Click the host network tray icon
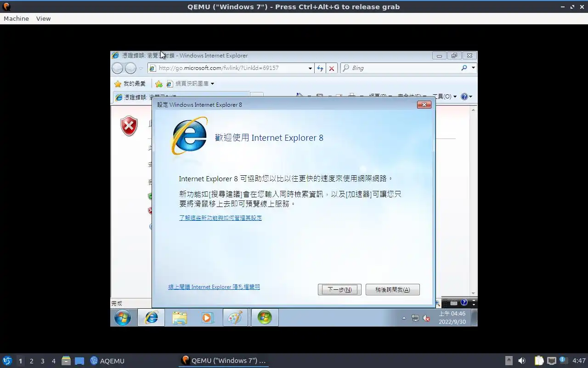This screenshot has height=368, width=588. (552, 361)
